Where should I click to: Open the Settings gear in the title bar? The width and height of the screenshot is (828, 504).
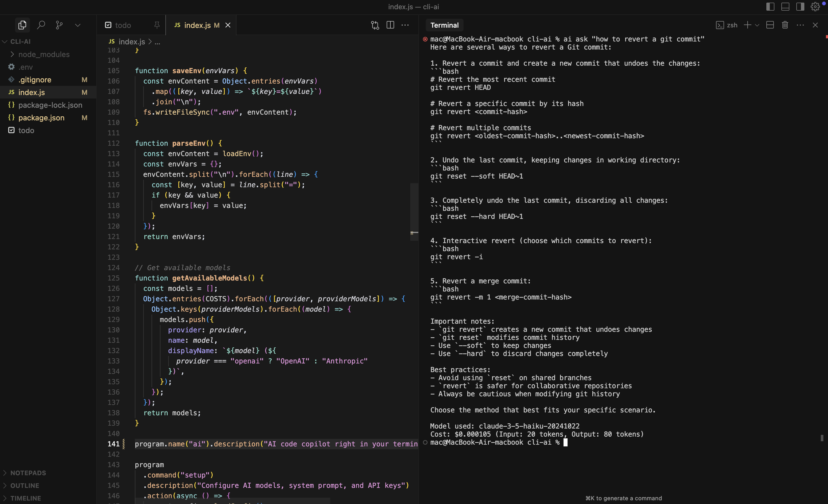tap(815, 6)
